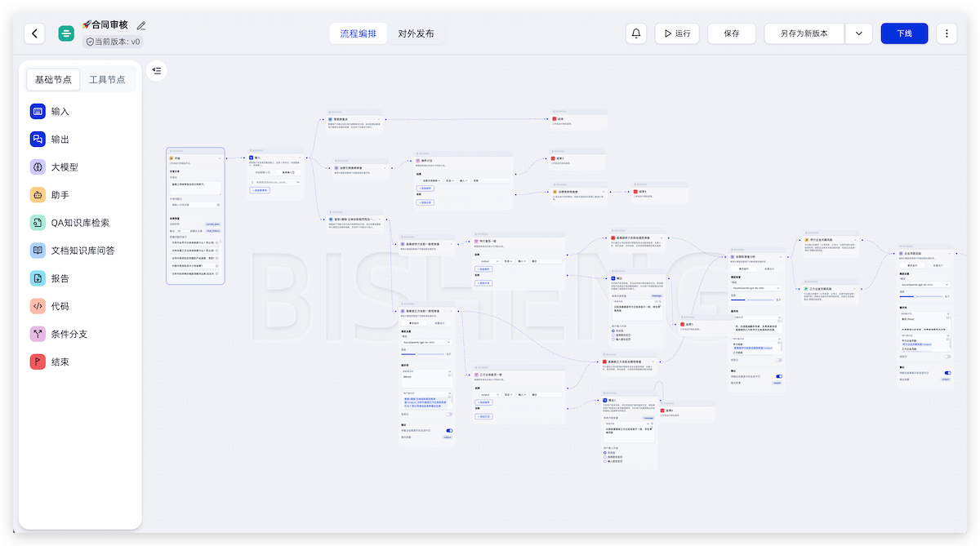
Task: Toggle output switch in 企业风险总结 node
Action: [x=947, y=373]
